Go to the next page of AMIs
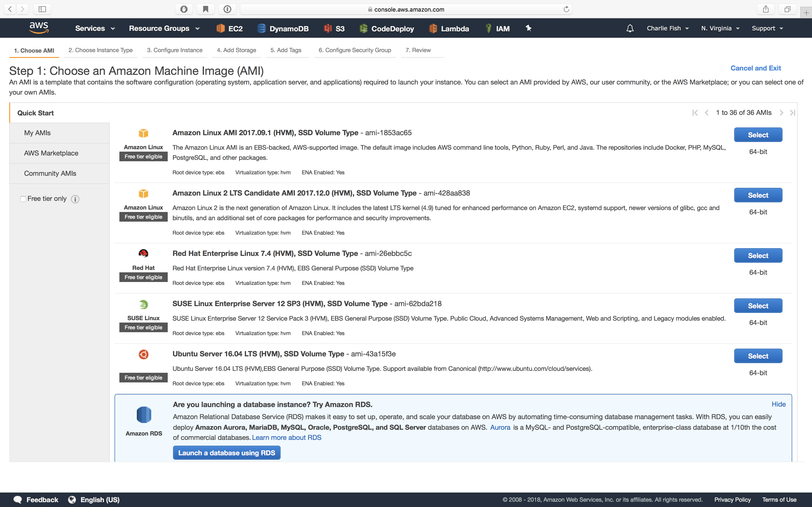This screenshot has height=507, width=812. (782, 113)
